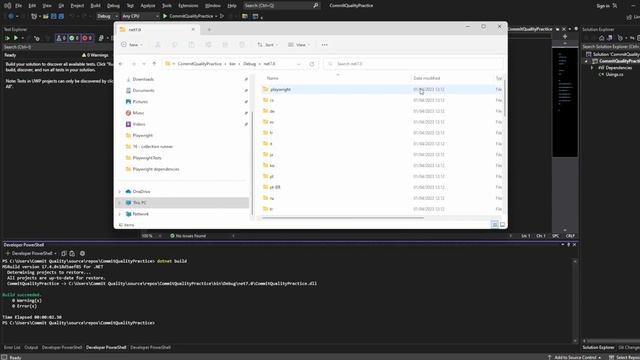Click the Name column header
Screen dimensions: 640x360
click(x=273, y=78)
